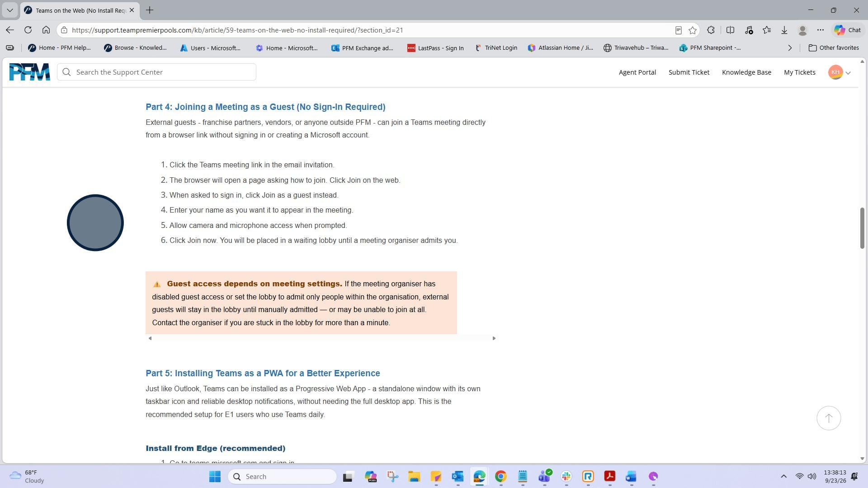Screen dimensions: 868x488
Task: Open the favorites list icon
Action: (767, 30)
